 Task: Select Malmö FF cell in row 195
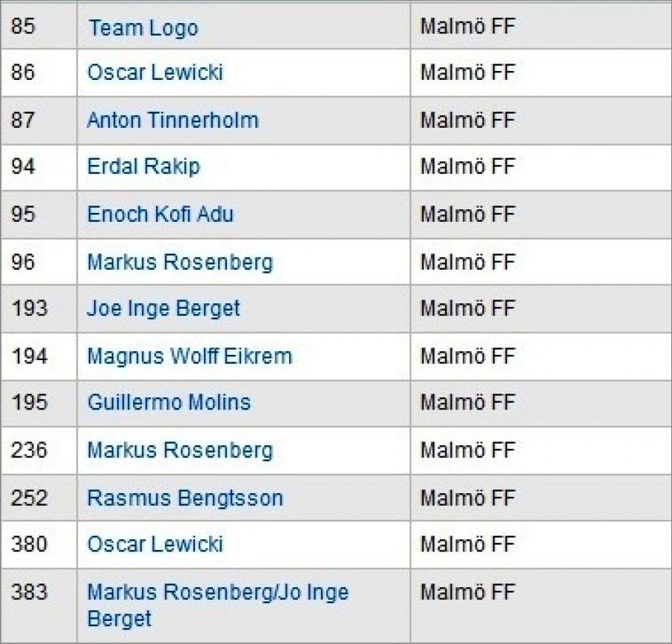pos(467,403)
